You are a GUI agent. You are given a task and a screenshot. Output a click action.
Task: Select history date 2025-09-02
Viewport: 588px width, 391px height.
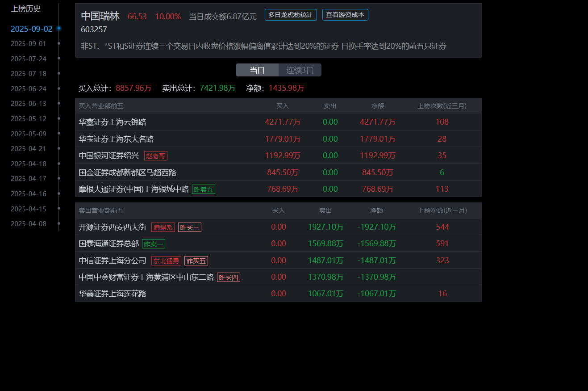pos(31,29)
